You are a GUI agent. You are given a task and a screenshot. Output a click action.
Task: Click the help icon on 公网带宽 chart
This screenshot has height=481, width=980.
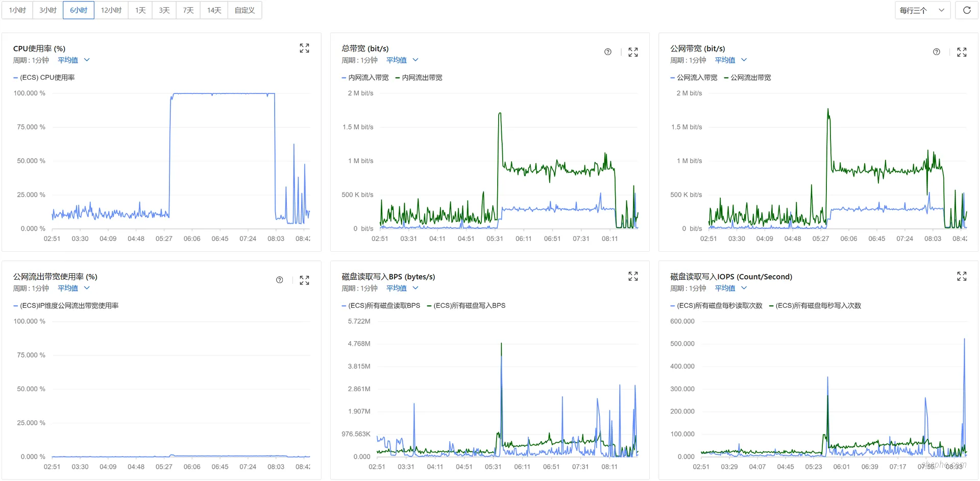click(x=936, y=52)
